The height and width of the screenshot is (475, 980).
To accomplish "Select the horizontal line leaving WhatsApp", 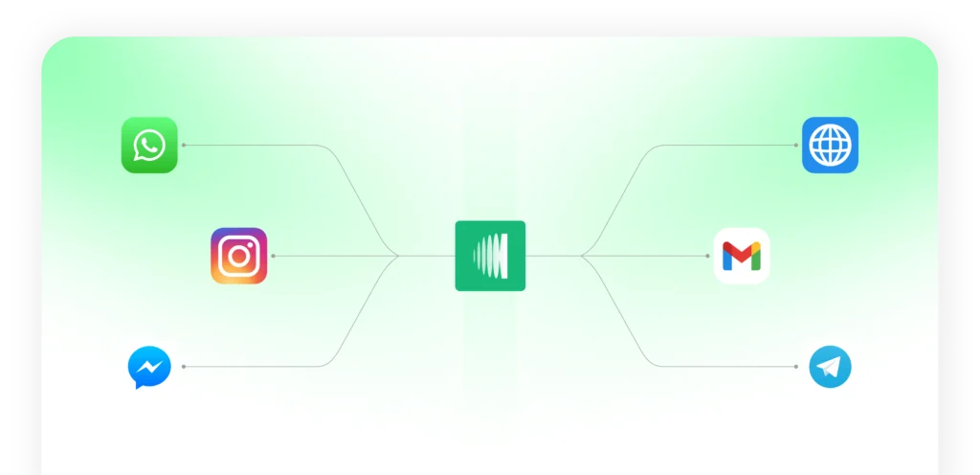I will 249,146.
